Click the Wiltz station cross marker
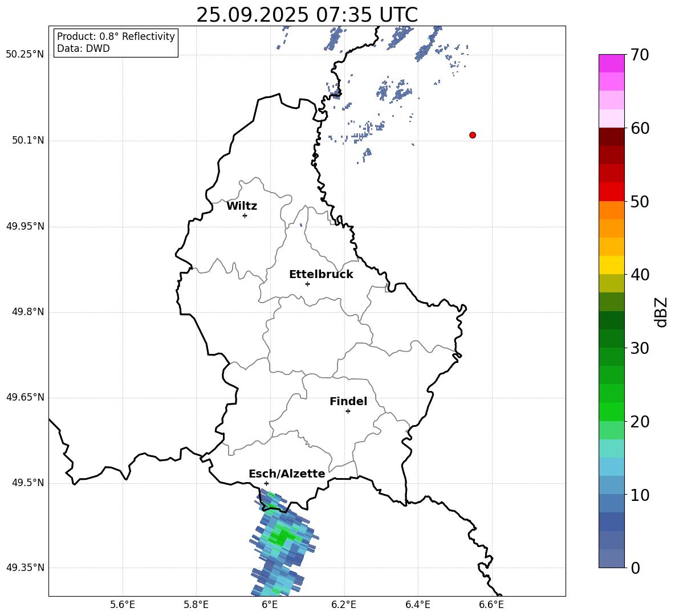This screenshot has width=675, height=616. [x=245, y=215]
